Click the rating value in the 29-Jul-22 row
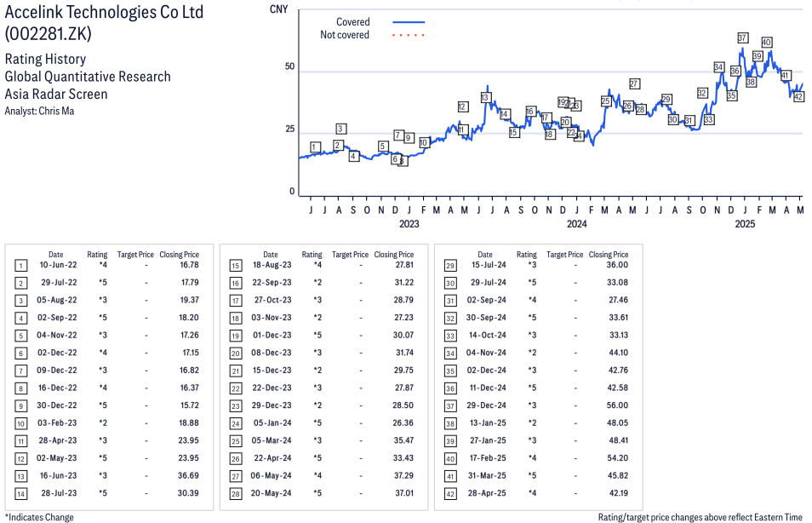812x523 pixels. click(102, 283)
